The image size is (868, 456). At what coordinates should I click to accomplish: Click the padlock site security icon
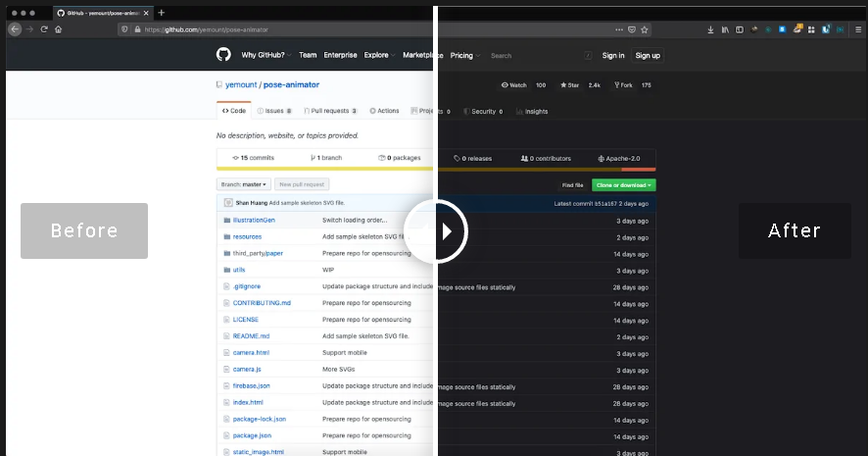click(x=137, y=29)
